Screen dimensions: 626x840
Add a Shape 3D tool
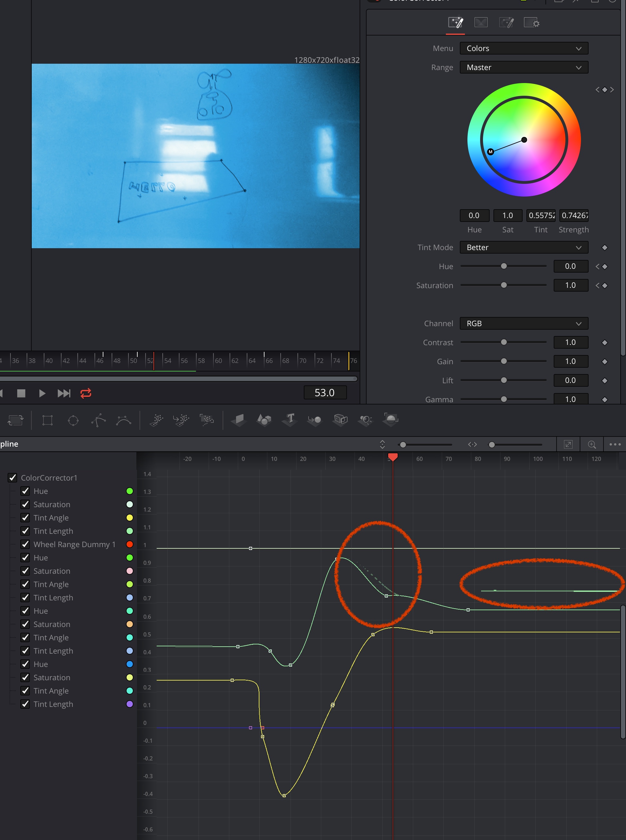[264, 420]
